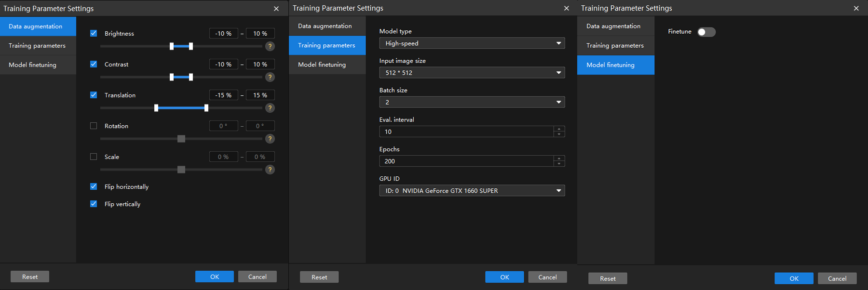Click the Brightness slider right handle

tap(191, 46)
